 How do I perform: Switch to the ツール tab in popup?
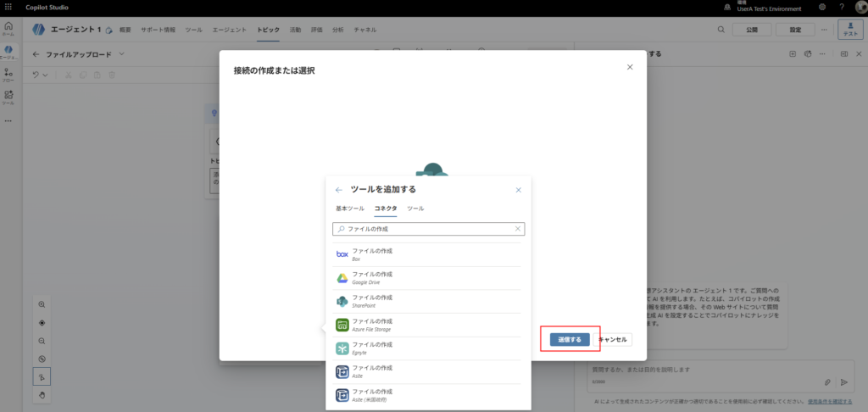point(415,209)
